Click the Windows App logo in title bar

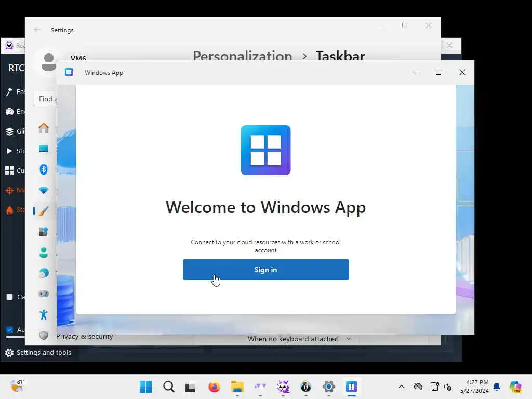click(x=69, y=72)
